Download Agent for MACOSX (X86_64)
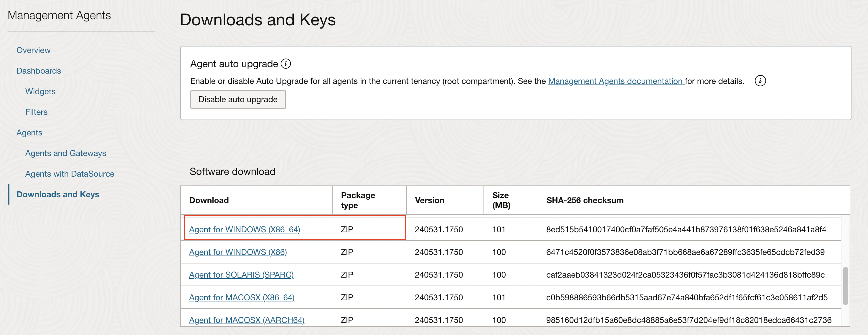 242,297
